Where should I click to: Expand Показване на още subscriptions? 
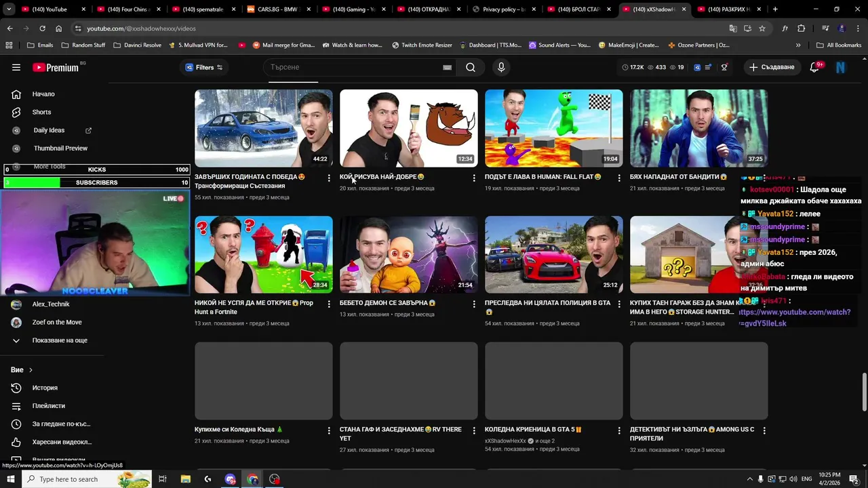[x=60, y=340]
